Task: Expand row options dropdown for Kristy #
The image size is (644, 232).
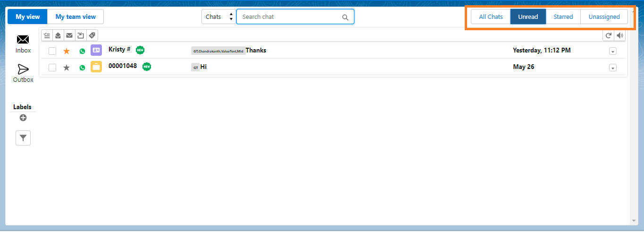Action: [x=613, y=51]
